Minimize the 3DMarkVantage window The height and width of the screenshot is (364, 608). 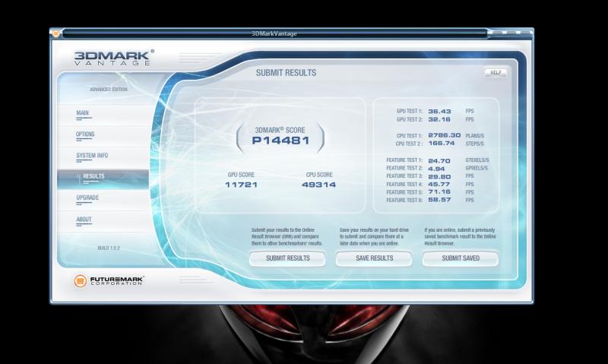pos(497,33)
